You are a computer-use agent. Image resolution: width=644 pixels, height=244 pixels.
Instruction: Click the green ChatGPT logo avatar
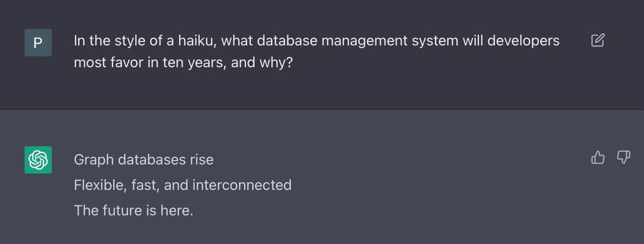coord(38,160)
